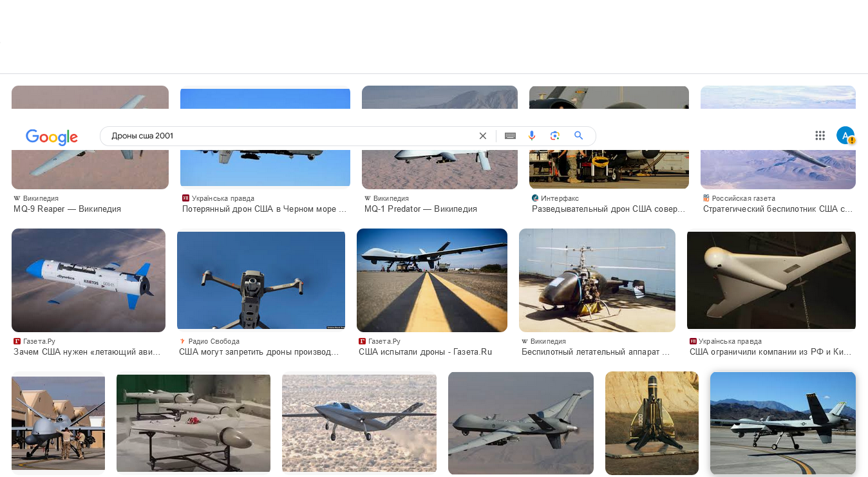Select the delta-wing drone hanging thumbnail
Image resolution: width=868 pixels, height=477 pixels.
771,280
